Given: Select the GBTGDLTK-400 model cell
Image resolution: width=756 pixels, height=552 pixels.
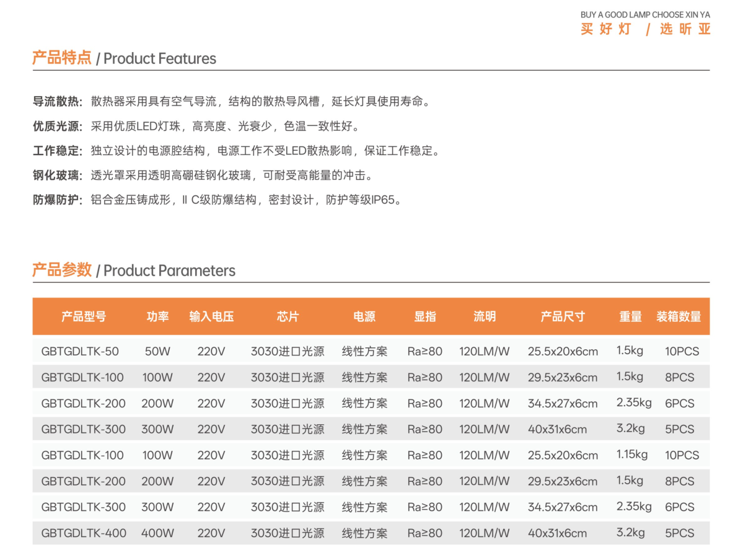Looking at the screenshot, I should pyautogui.click(x=84, y=533).
